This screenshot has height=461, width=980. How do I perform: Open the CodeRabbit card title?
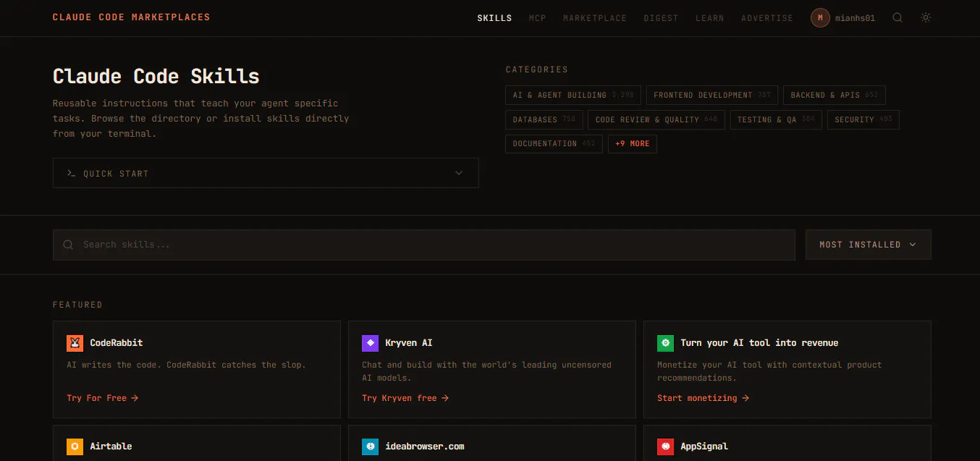pos(117,343)
